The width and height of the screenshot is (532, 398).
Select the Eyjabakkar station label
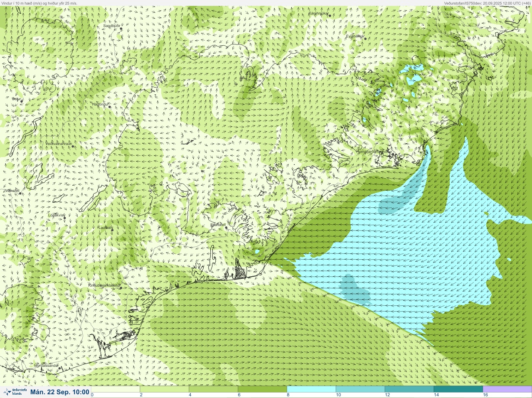(355, 36)
